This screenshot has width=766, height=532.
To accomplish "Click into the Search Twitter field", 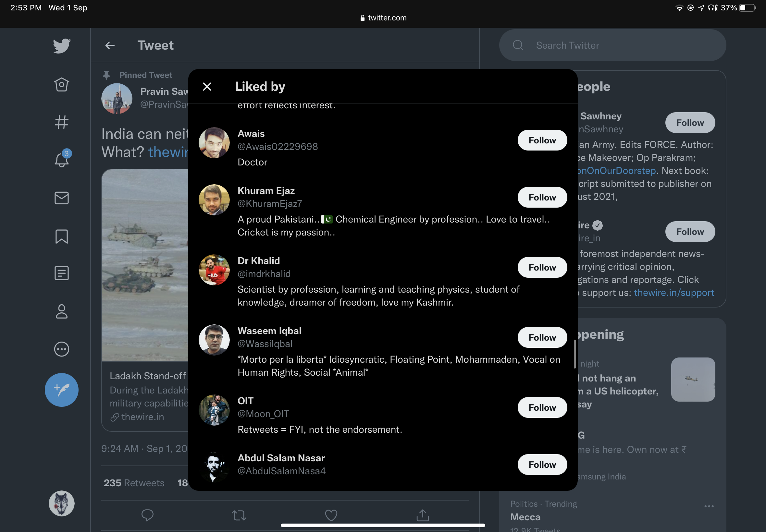I will (612, 45).
